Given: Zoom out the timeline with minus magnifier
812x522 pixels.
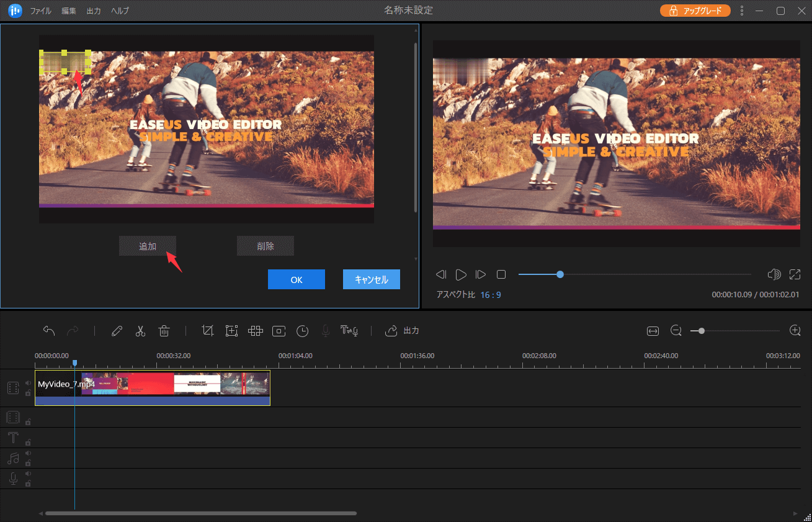Looking at the screenshot, I should click(676, 331).
